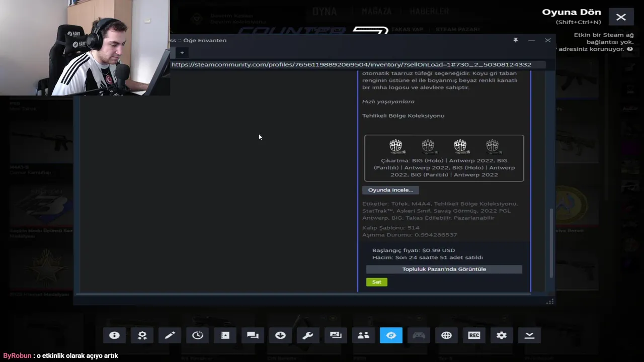The height and width of the screenshot is (362, 644).
Task: Close the overlay with the X button
Action: click(621, 17)
